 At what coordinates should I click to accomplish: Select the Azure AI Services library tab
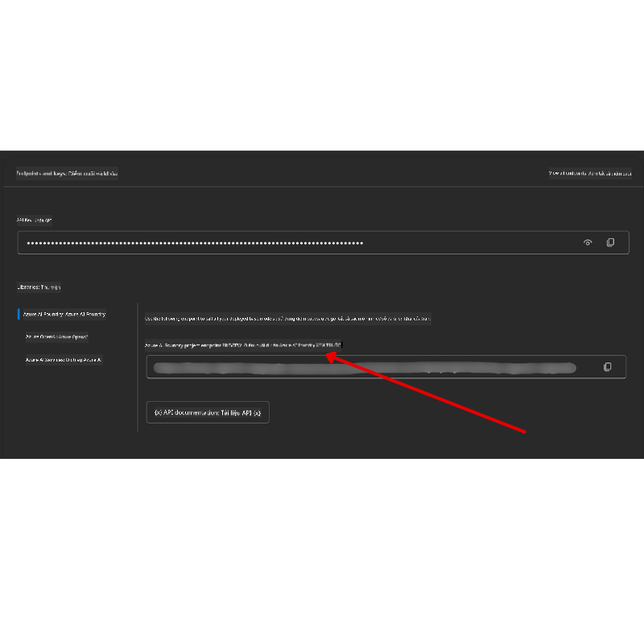(64, 360)
